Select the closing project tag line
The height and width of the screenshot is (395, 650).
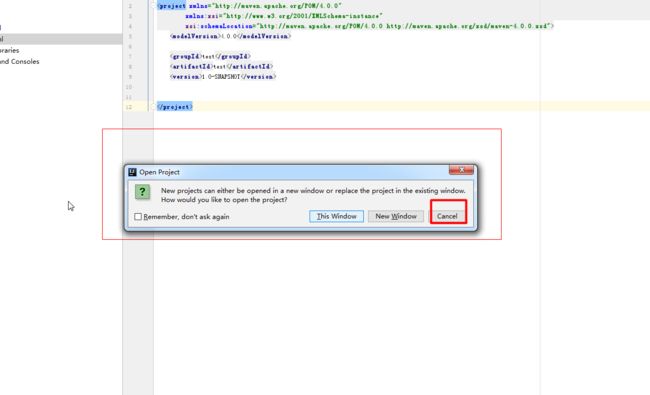[175, 107]
